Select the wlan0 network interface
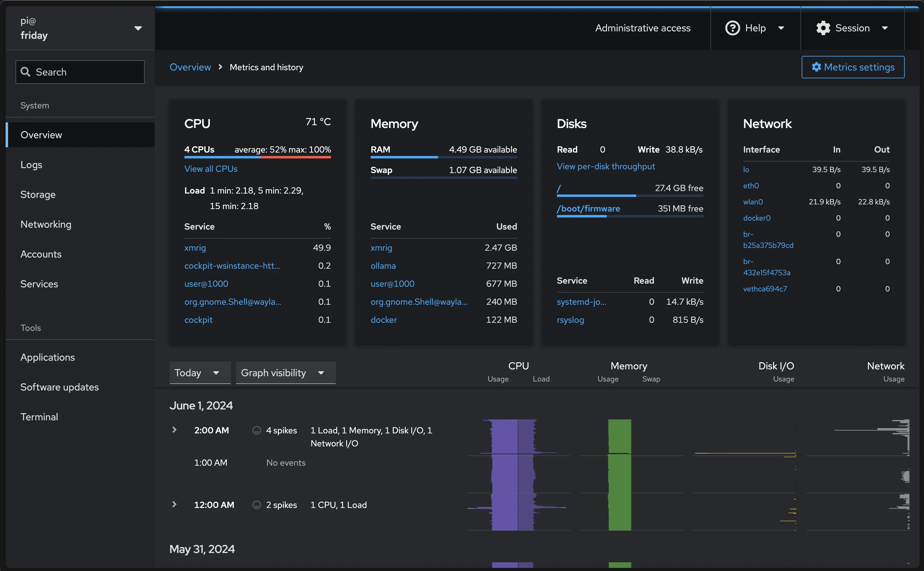The width and height of the screenshot is (924, 571). pos(753,202)
